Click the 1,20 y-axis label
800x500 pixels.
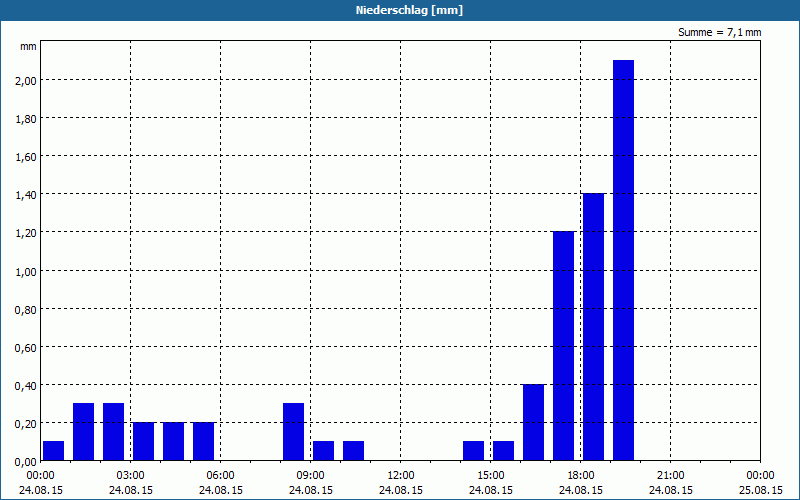pyautogui.click(x=26, y=233)
